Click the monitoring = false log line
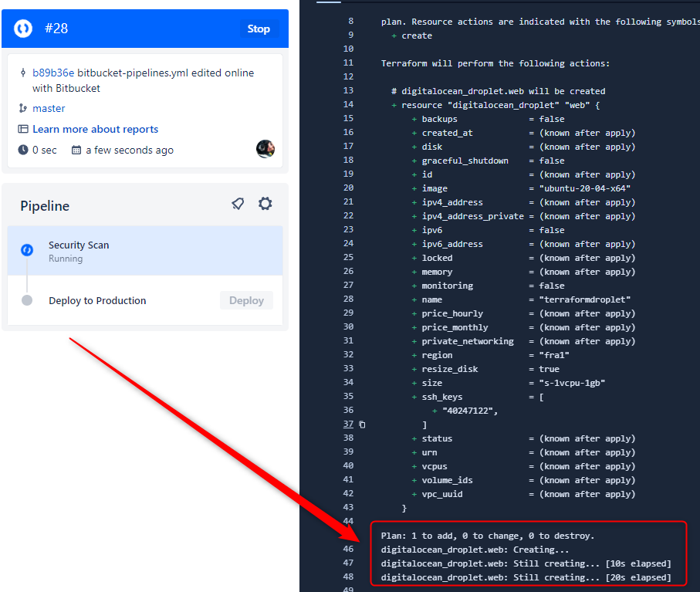700x592 pixels. (488, 286)
